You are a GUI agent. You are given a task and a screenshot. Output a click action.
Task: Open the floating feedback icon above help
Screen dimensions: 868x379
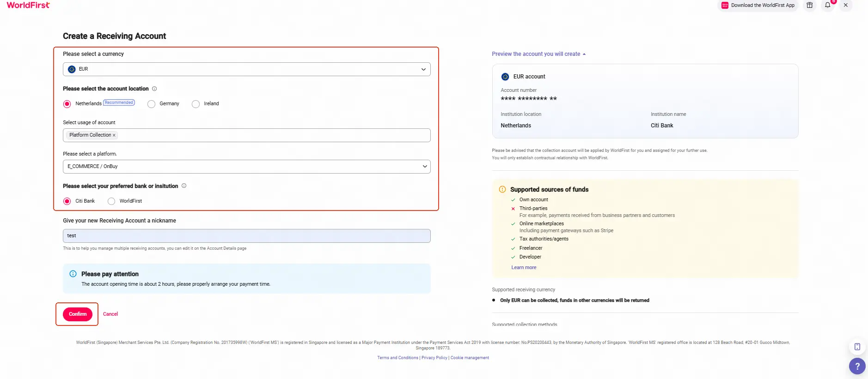coord(857,347)
